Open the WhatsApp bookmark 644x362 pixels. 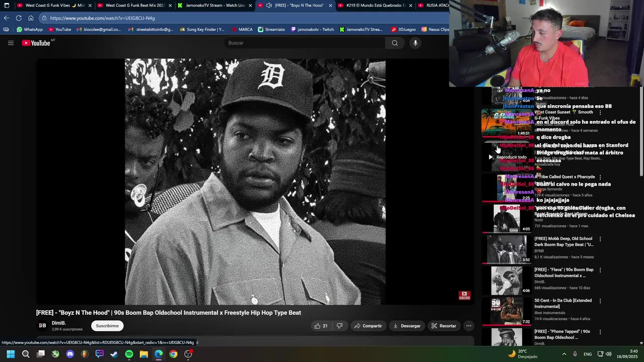(x=29, y=29)
